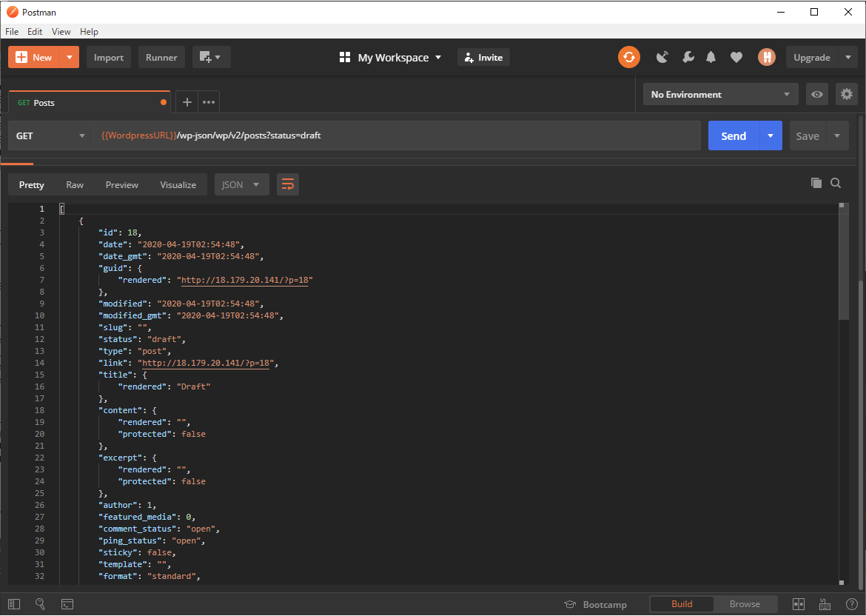Click the environment quick look eye
This screenshot has height=616, width=866.
(x=817, y=94)
